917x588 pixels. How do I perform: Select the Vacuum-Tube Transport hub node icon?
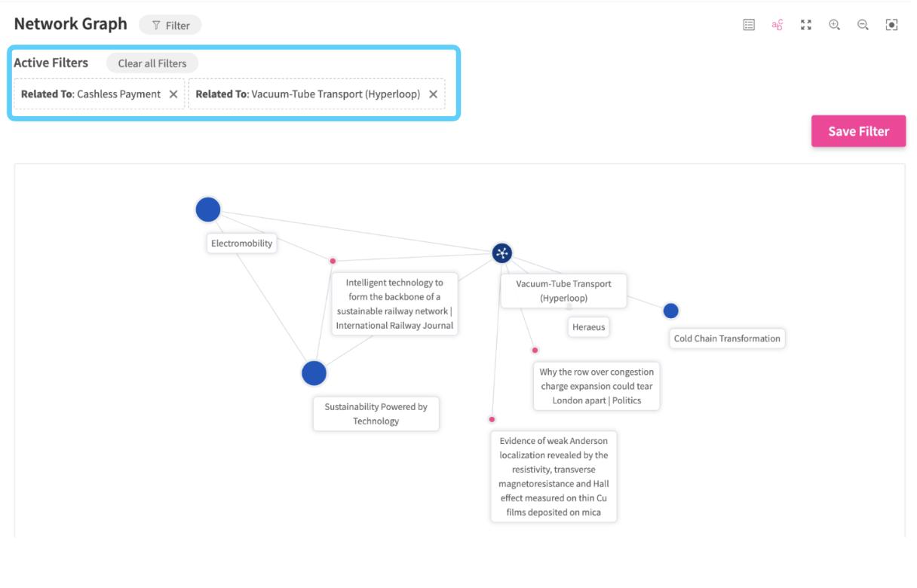coord(502,253)
